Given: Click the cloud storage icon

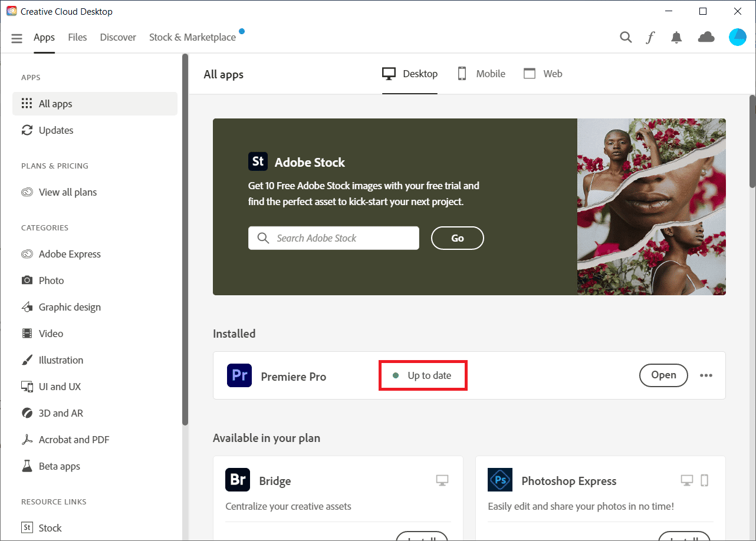Looking at the screenshot, I should click(706, 37).
